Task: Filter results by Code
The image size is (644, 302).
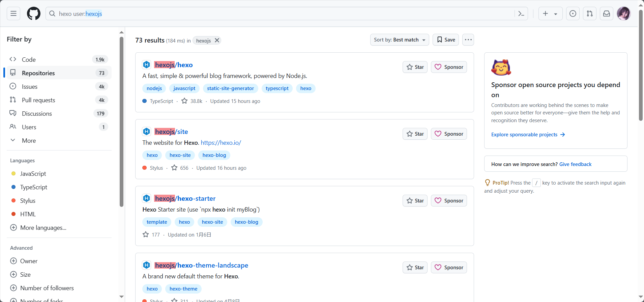Action: [x=29, y=60]
